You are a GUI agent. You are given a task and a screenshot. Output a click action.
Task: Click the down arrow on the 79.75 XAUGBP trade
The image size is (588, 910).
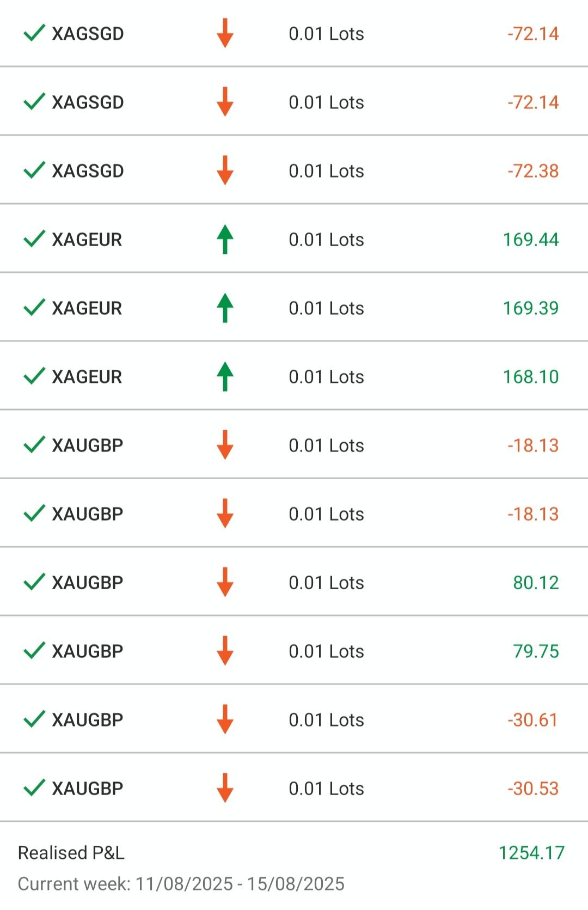click(225, 651)
